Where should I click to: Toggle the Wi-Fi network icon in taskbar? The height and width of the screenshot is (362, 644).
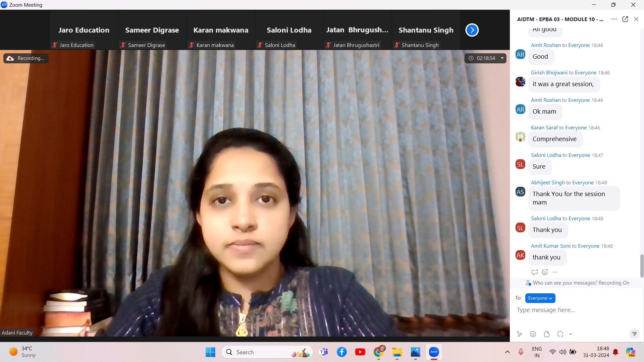point(552,352)
